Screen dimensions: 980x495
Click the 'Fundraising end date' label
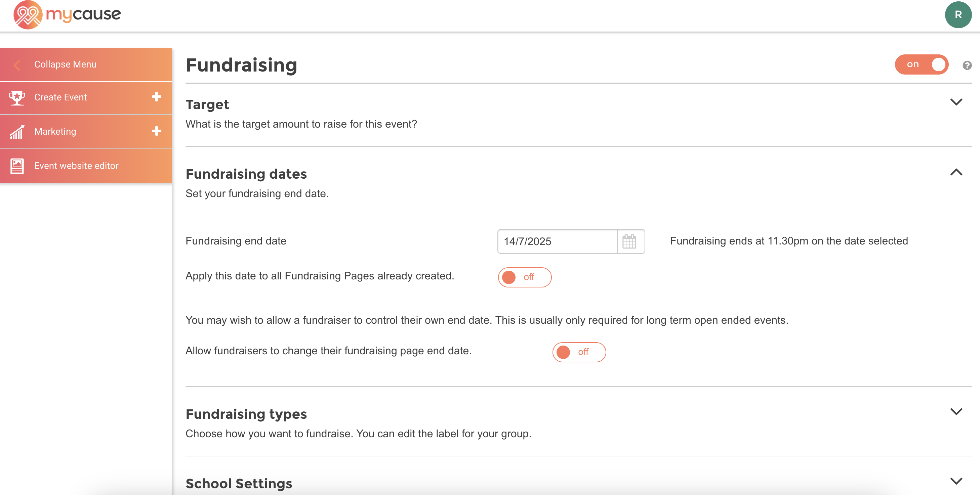(x=236, y=241)
